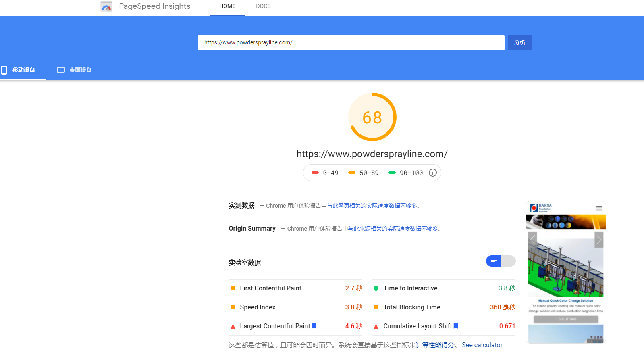Open the hamburger menu in site preview
This screenshot has width=644, height=363.
click(x=599, y=208)
